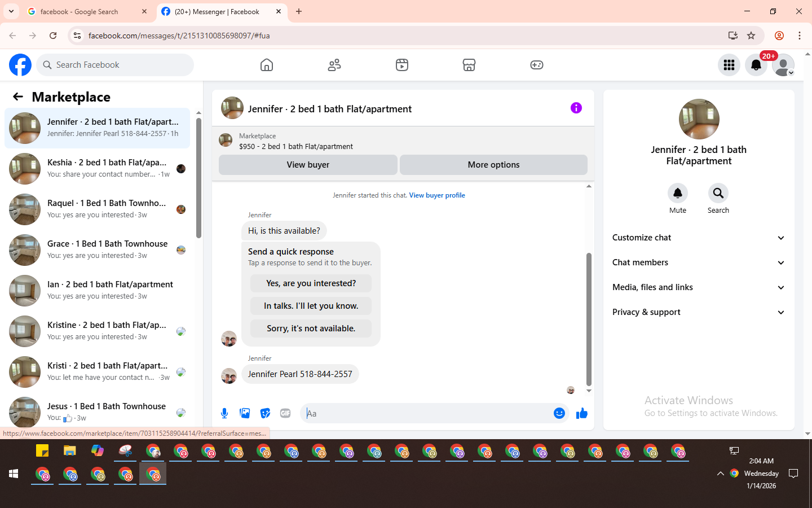Select the Messenger | Facebook tab

(x=222, y=11)
